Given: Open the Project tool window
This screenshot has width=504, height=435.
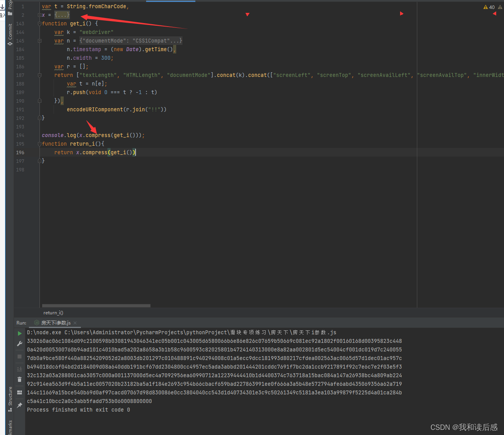Looking at the screenshot, I should 10,8.
